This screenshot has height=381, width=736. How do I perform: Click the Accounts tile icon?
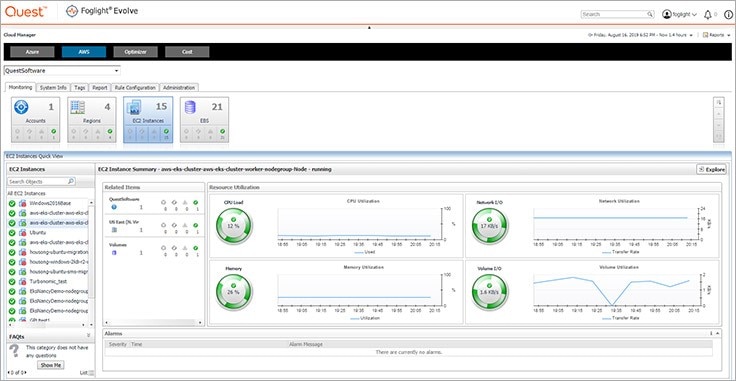(22, 107)
